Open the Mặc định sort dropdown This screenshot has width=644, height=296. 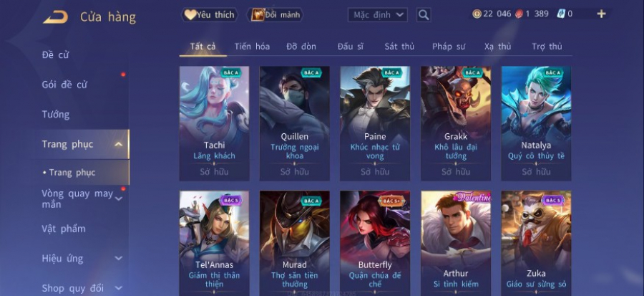pyautogui.click(x=377, y=15)
